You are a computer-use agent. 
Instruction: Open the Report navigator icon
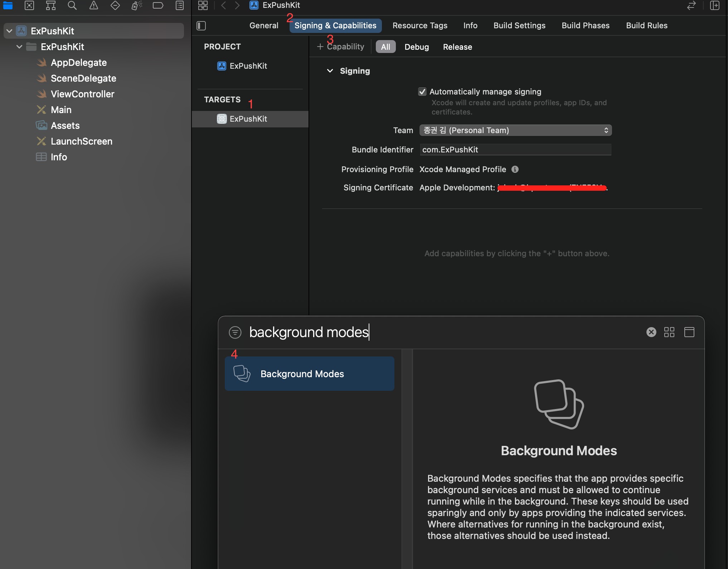coord(180,5)
